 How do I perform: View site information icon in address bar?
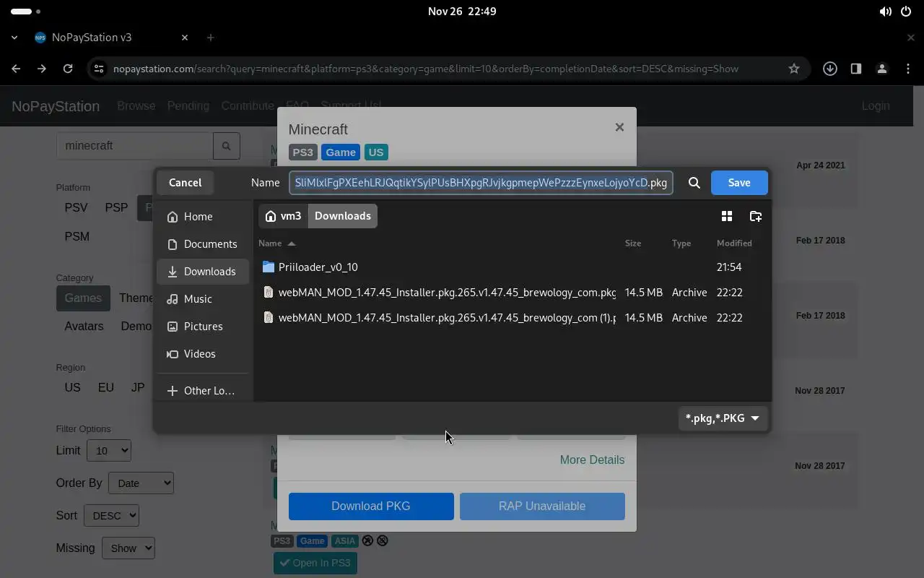click(99, 69)
